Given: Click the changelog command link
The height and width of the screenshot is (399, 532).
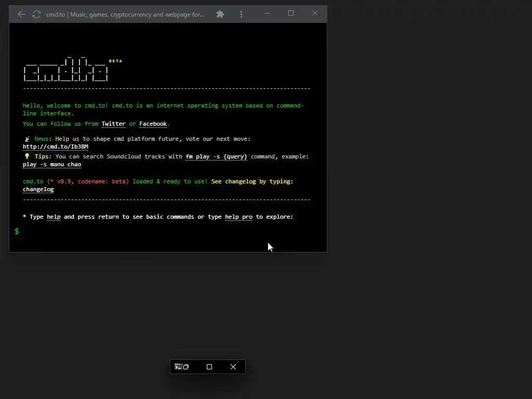Looking at the screenshot, I should coord(38,189).
